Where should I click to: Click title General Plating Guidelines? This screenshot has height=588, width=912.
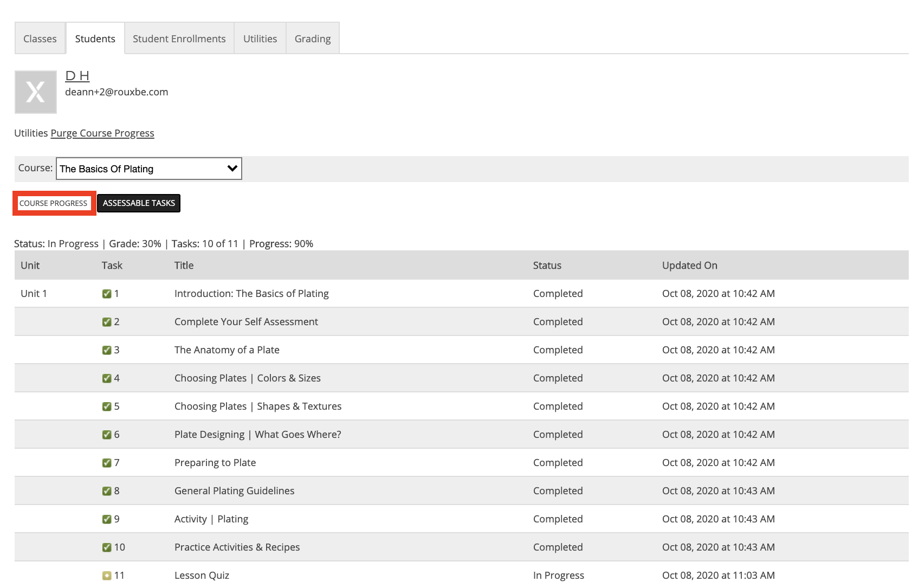[235, 491]
